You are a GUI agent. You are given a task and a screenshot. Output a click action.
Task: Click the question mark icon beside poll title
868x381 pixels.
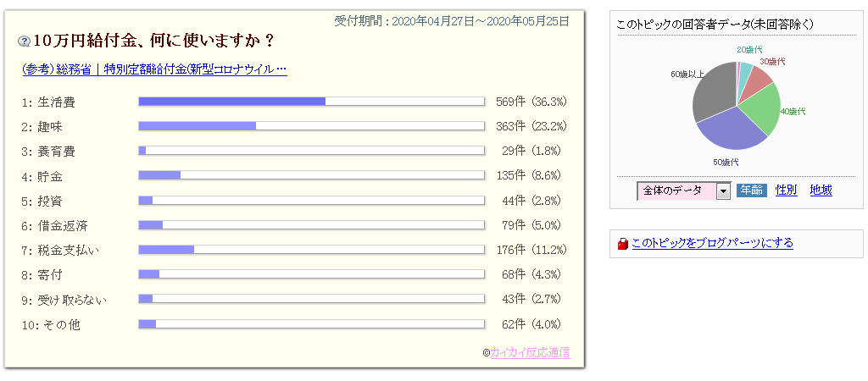tap(24, 41)
